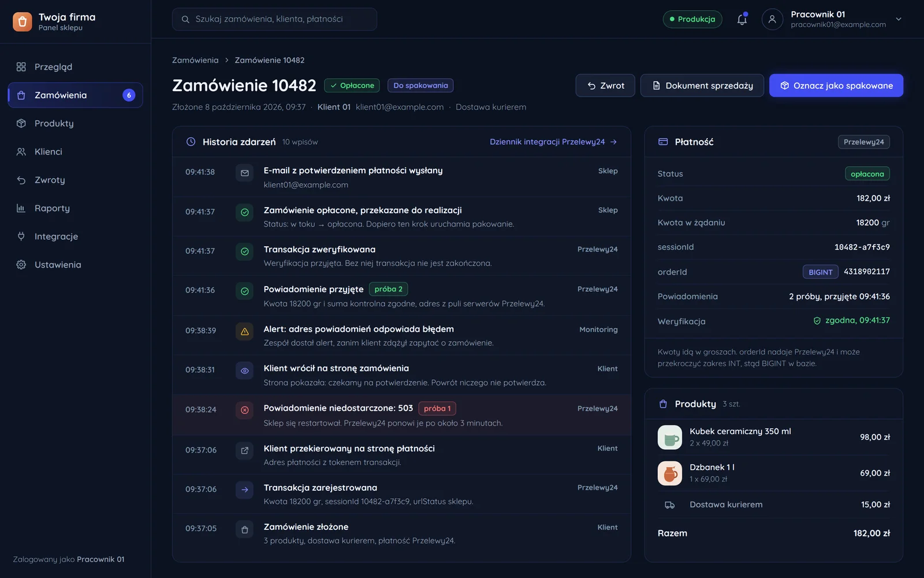Viewport: 924px width, 578px height.
Task: Click the envelope icon of e-mail event
Action: (245, 173)
